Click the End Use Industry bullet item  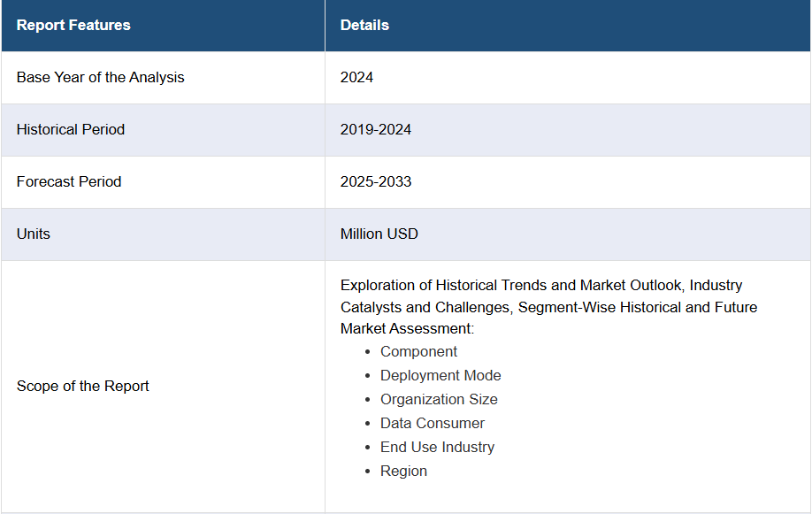click(x=438, y=447)
